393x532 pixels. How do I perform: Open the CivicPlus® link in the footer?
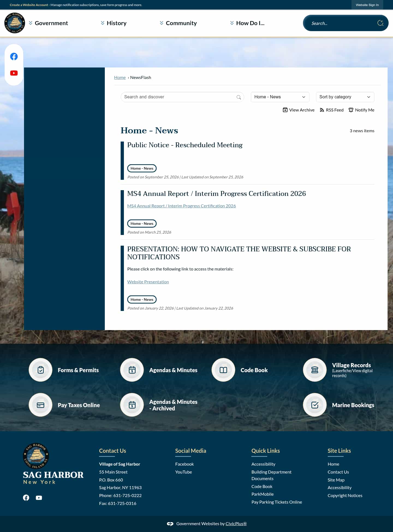point(236,524)
